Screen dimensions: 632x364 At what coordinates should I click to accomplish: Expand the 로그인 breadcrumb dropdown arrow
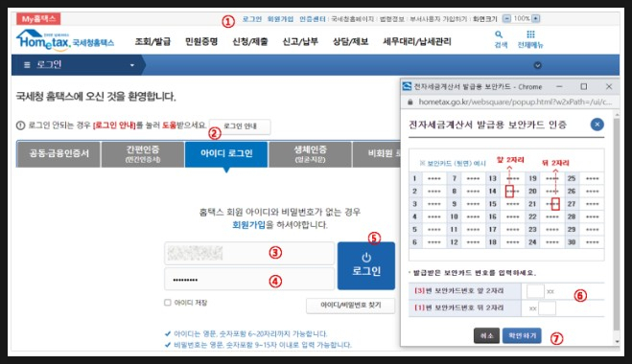click(x=132, y=65)
